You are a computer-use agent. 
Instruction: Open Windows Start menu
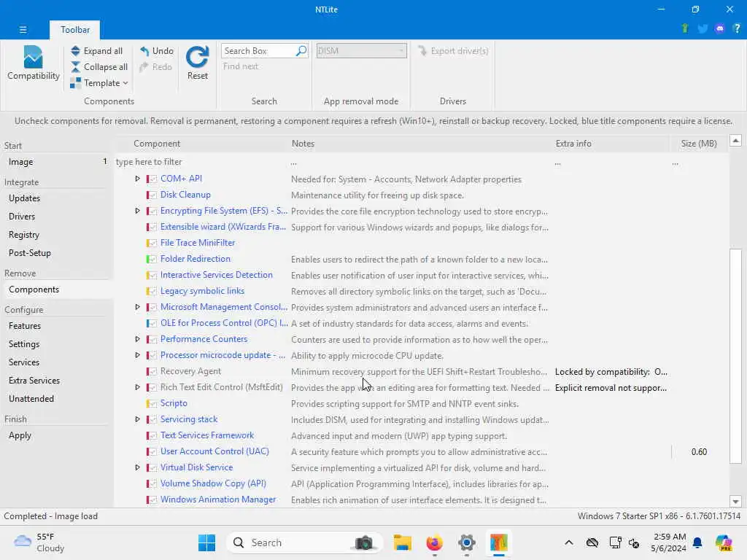click(206, 542)
